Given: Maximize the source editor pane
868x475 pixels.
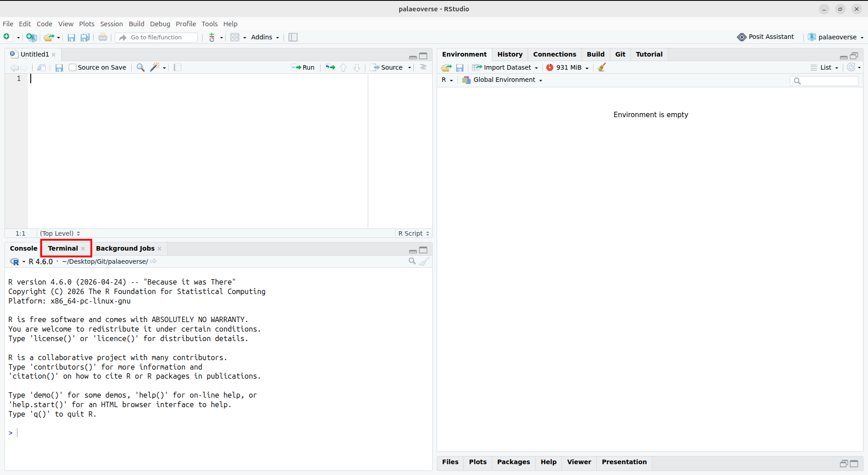Looking at the screenshot, I should coord(423,56).
